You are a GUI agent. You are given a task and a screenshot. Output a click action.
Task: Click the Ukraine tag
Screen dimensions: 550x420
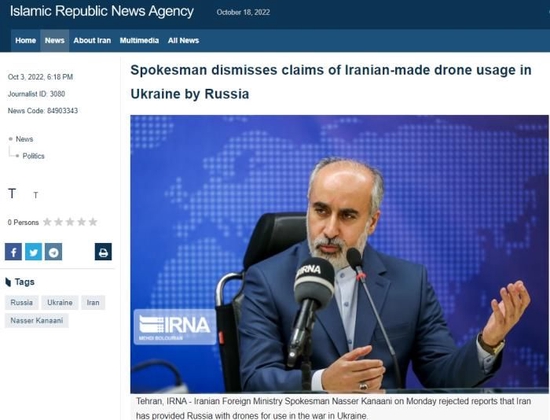point(60,302)
